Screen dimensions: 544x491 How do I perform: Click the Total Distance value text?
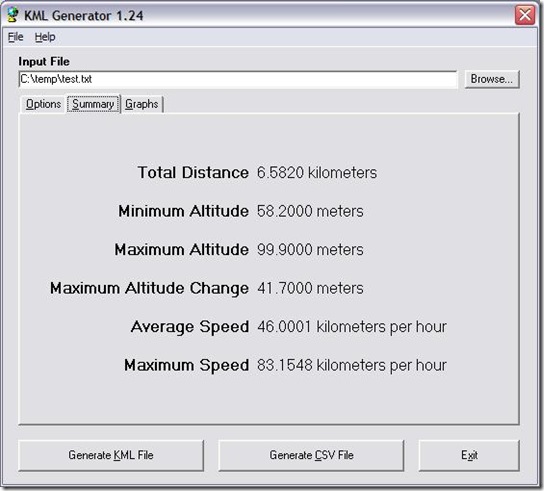pos(317,172)
